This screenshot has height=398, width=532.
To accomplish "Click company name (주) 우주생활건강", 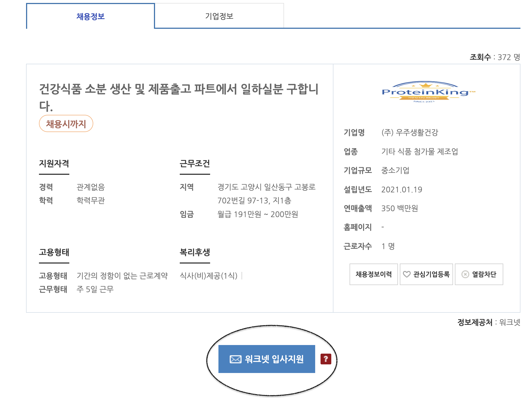I will coord(410,132).
